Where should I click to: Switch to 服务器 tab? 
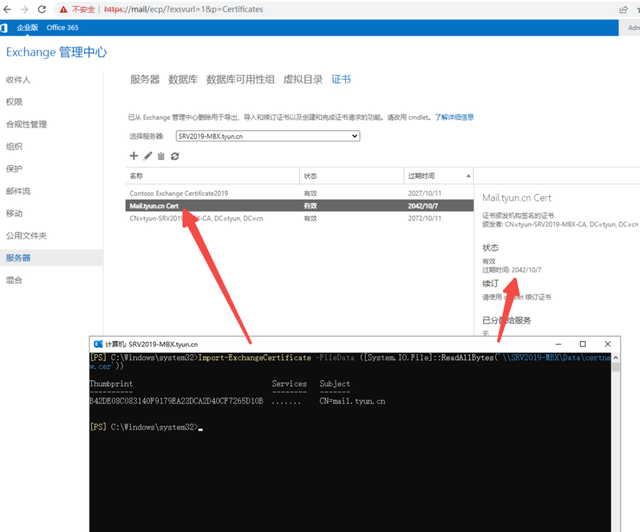145,79
